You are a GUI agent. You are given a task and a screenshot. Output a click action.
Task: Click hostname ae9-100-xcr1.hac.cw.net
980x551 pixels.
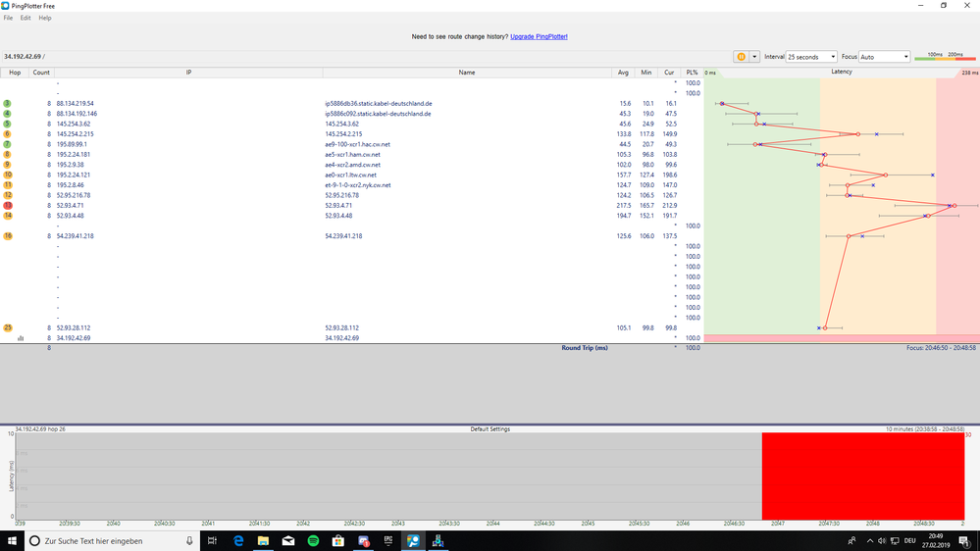pyautogui.click(x=357, y=144)
